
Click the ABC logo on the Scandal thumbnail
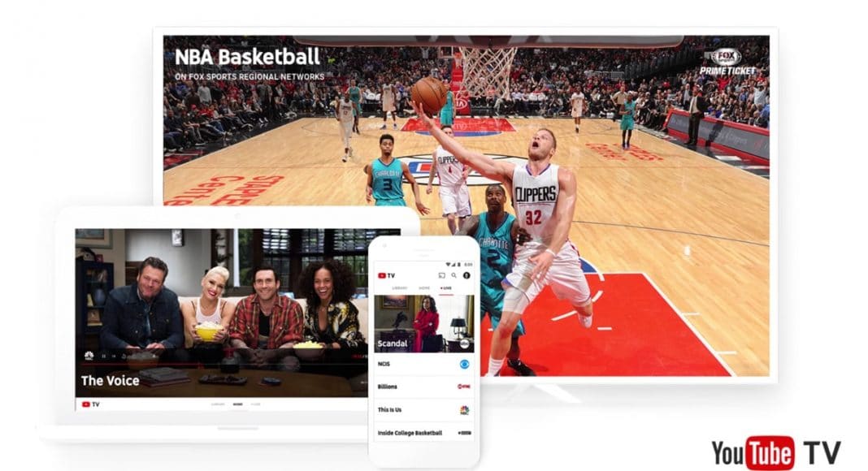click(465, 344)
